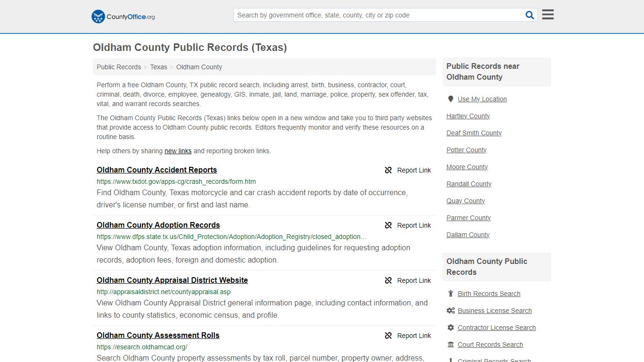The height and width of the screenshot is (362, 644).
Task: Open the hamburger menu
Action: coord(548,15)
